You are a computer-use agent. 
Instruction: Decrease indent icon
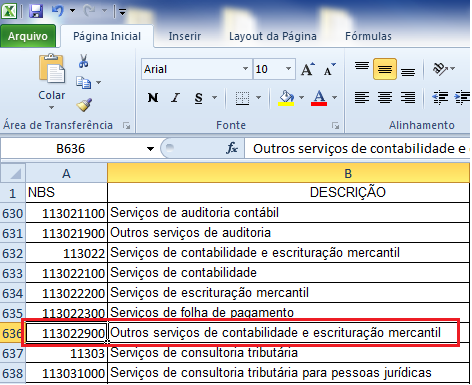440,98
